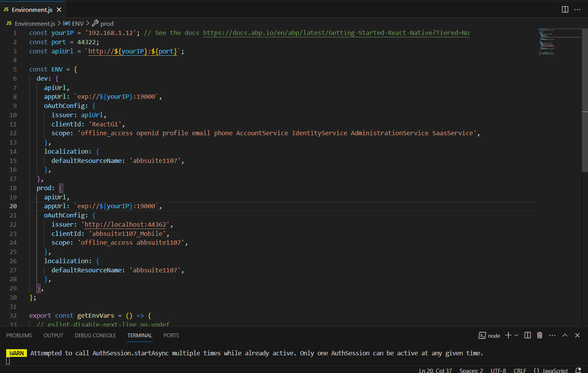This screenshot has width=588, height=373.
Task: Show the Debug Console tab
Action: (95, 335)
